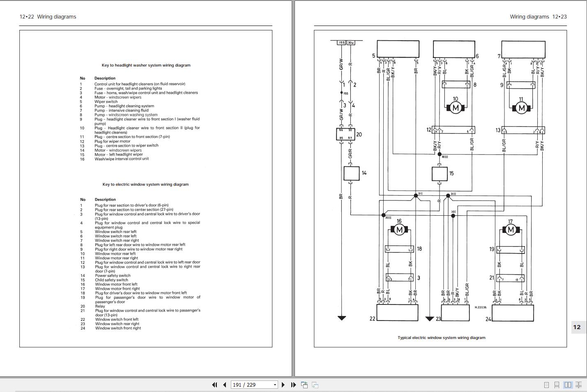The width and height of the screenshot is (587, 392).
Task: Click relay component 20 in the diagram
Action: 345,134
